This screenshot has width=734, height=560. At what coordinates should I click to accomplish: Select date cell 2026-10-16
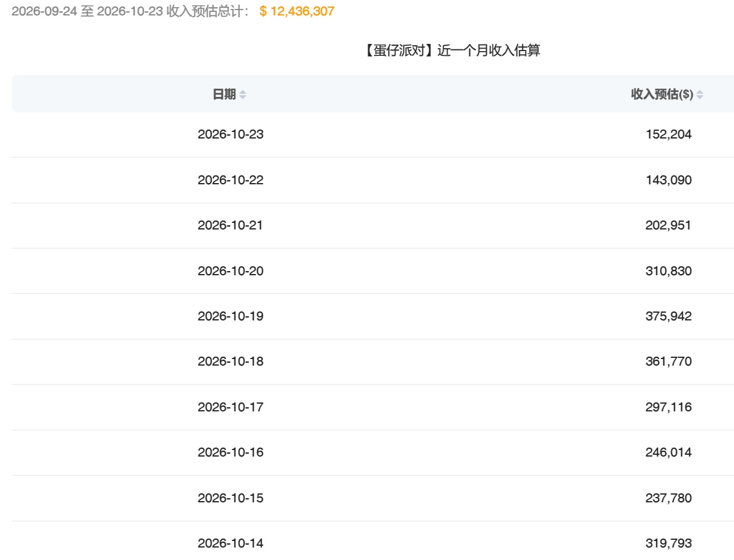231,452
